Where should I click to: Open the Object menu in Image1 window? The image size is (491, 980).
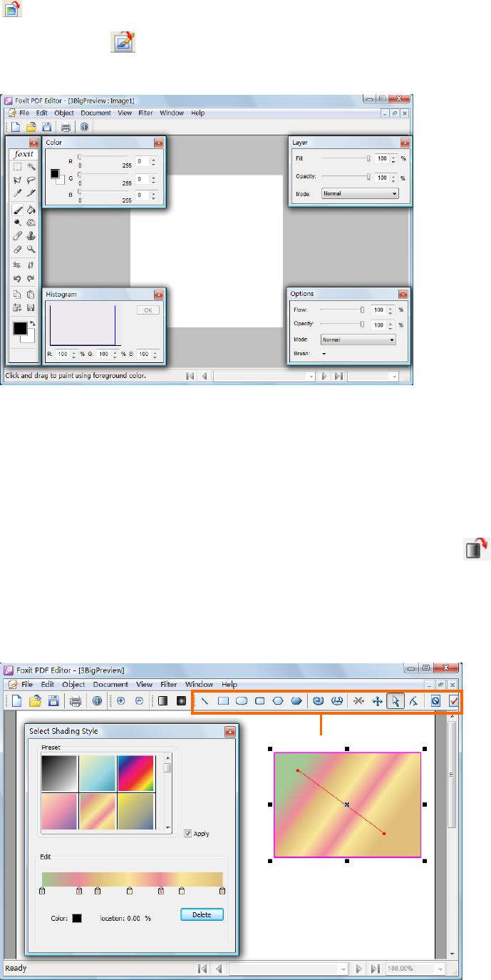pos(64,113)
